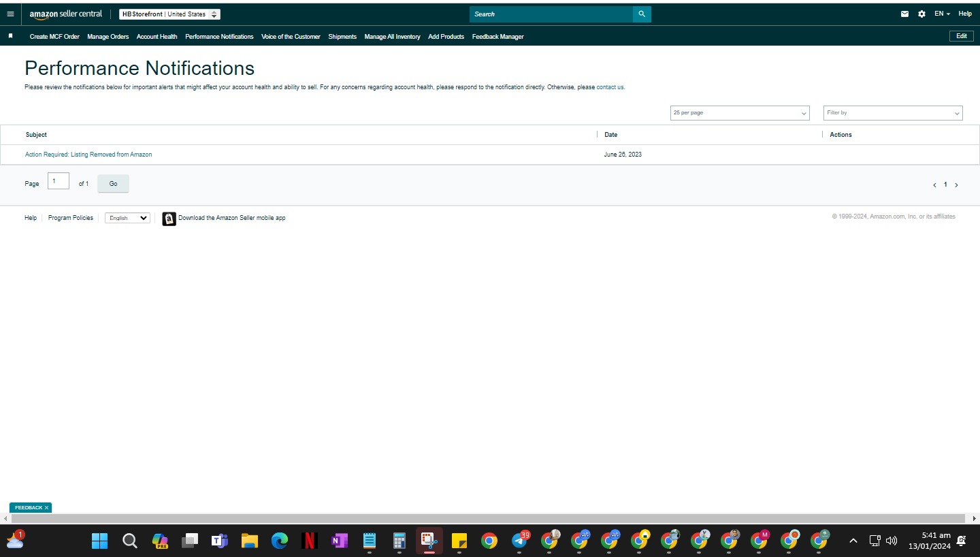Click the June 26, 2023 date cell
This screenshot has height=557, width=980.
pyautogui.click(x=623, y=155)
